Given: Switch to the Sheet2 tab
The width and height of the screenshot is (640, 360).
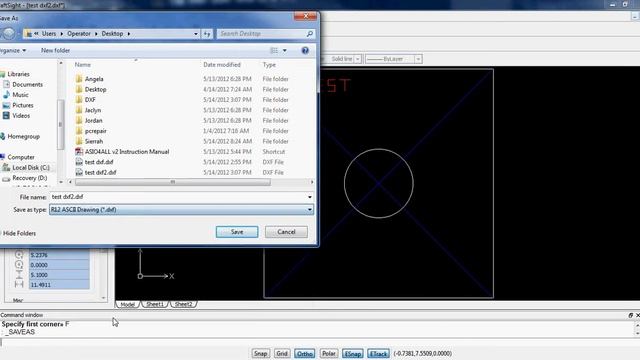Looking at the screenshot, I should (184, 304).
